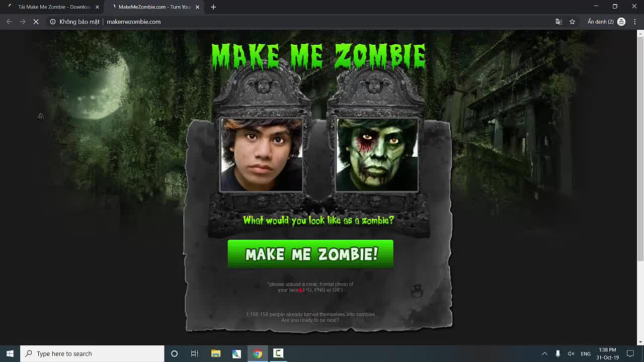Click 'What would you look like as a zombie?' text

tap(318, 220)
